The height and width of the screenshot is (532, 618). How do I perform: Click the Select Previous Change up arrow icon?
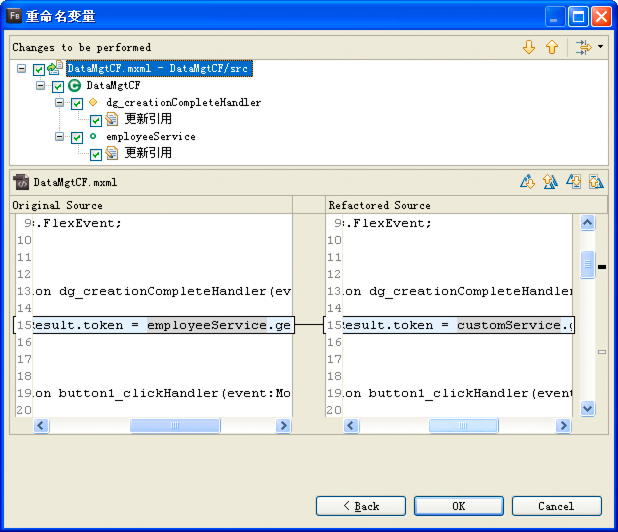tap(551, 47)
